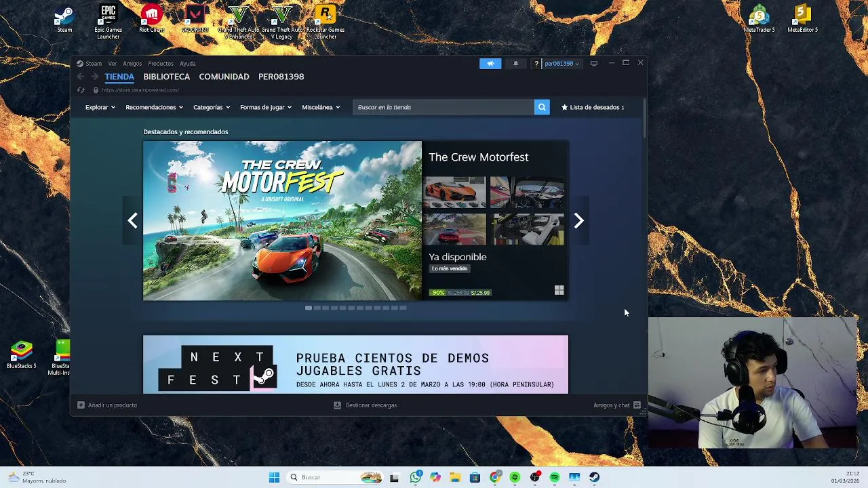Image resolution: width=868 pixels, height=488 pixels.
Task: Click the Windows taskbar Buscar search box
Action: click(x=335, y=477)
